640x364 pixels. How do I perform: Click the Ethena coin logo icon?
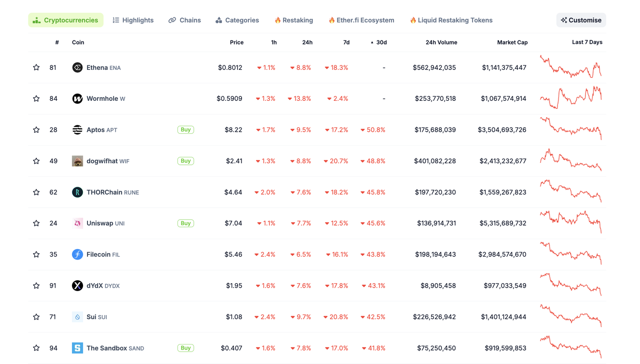point(77,67)
